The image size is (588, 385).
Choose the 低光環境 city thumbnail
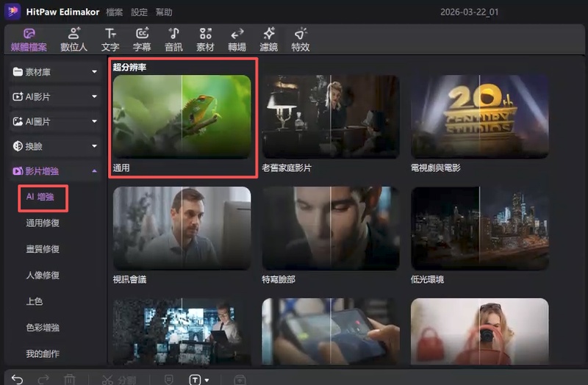point(480,229)
